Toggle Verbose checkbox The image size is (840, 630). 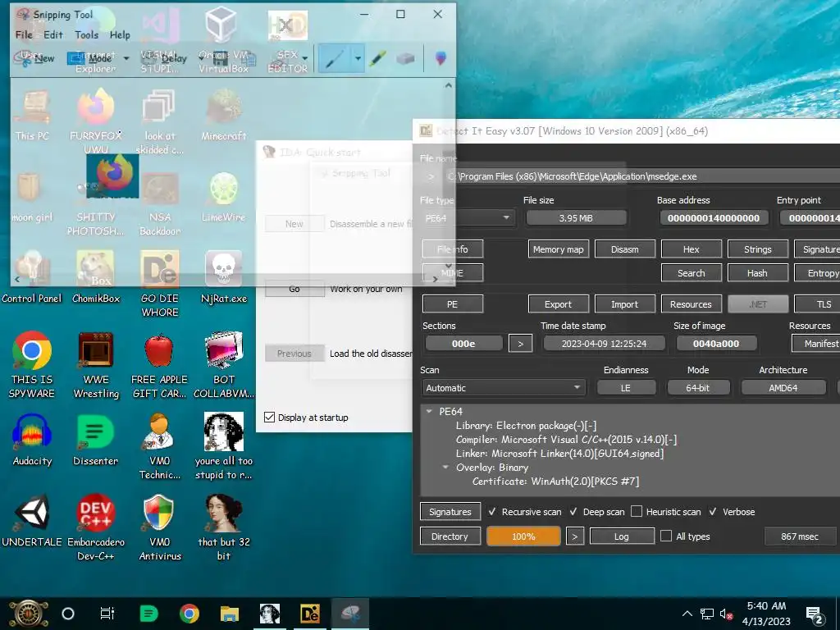[713, 512]
